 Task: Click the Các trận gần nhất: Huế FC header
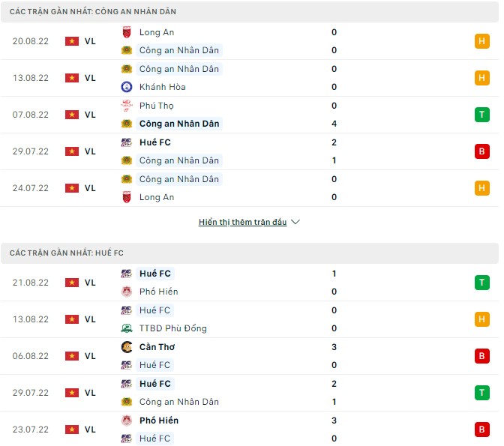coord(58,255)
